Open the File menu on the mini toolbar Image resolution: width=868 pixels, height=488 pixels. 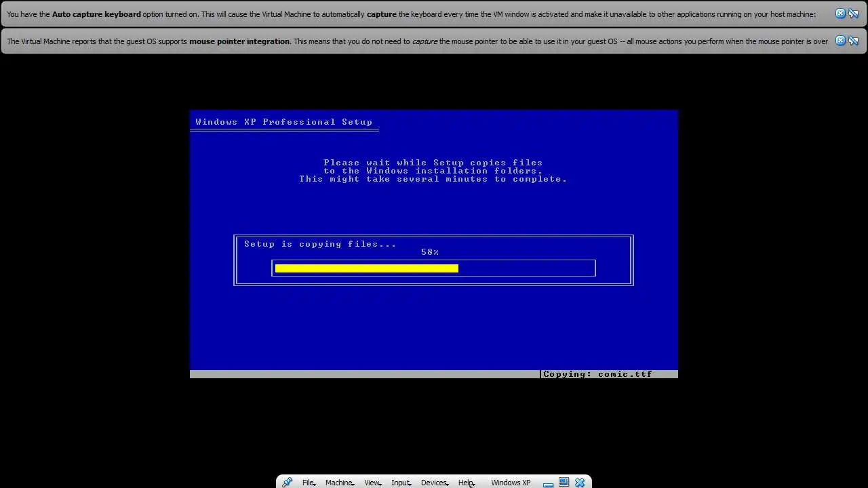tap(309, 483)
